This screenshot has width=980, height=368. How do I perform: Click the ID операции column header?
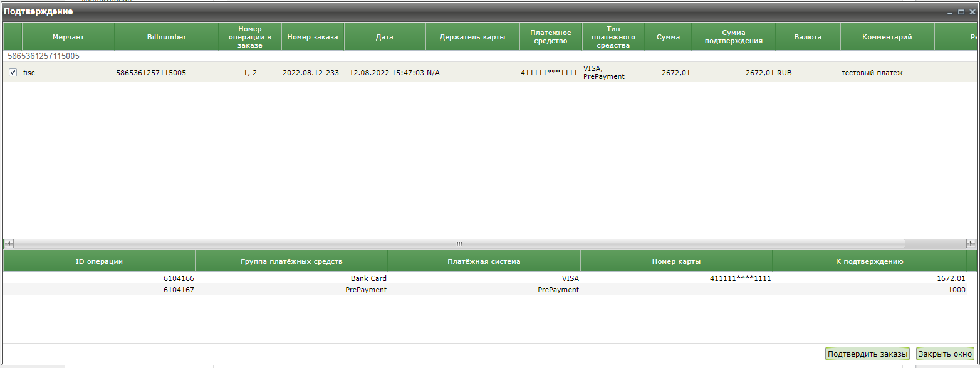[100, 261]
